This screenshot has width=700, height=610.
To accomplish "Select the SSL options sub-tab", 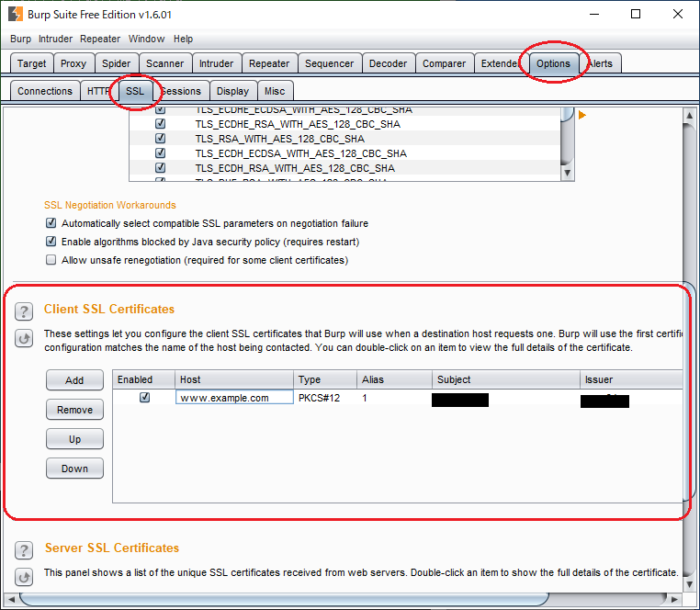I will 135,91.
